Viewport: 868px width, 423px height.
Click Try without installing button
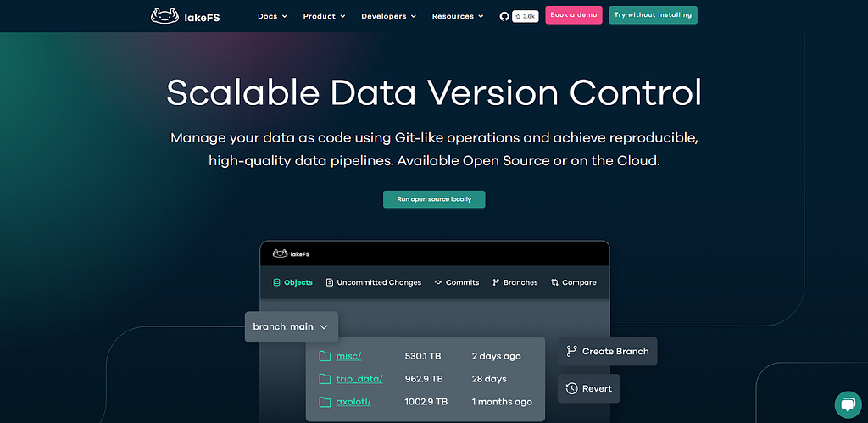(x=654, y=15)
